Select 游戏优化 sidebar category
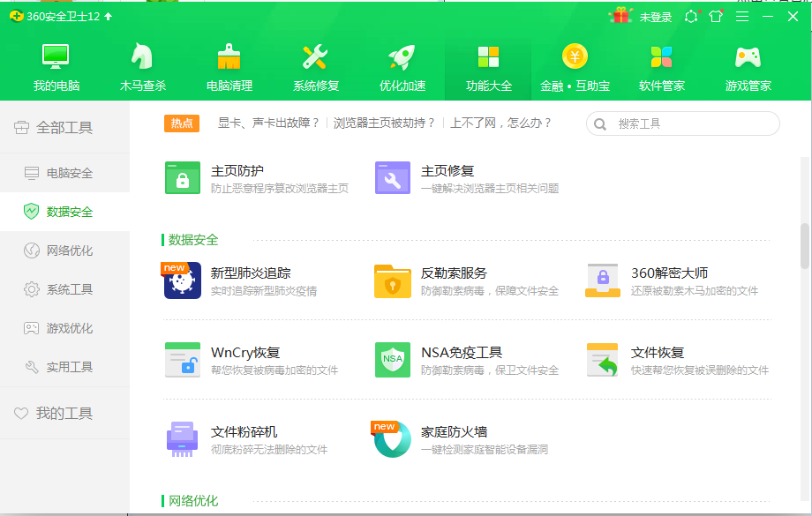 tap(64, 328)
